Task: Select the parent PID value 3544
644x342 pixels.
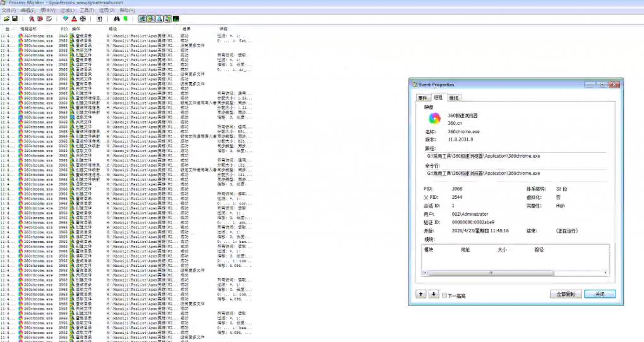Action: pos(456,197)
